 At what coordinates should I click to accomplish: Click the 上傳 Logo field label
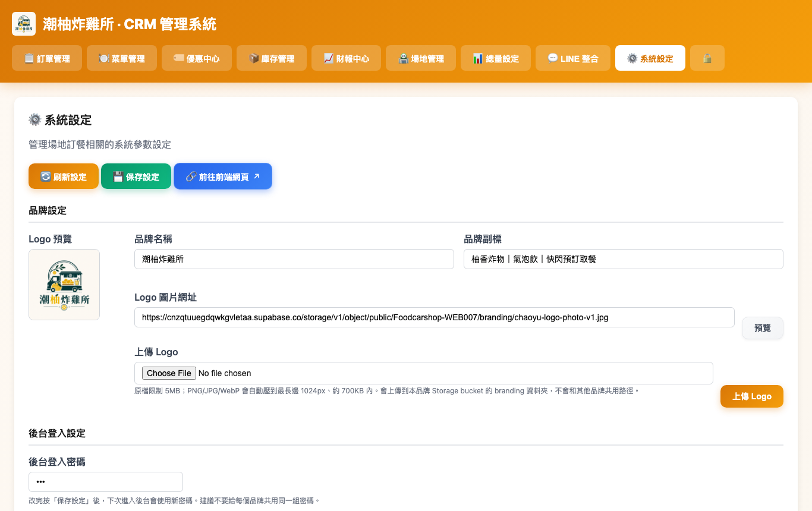(156, 352)
